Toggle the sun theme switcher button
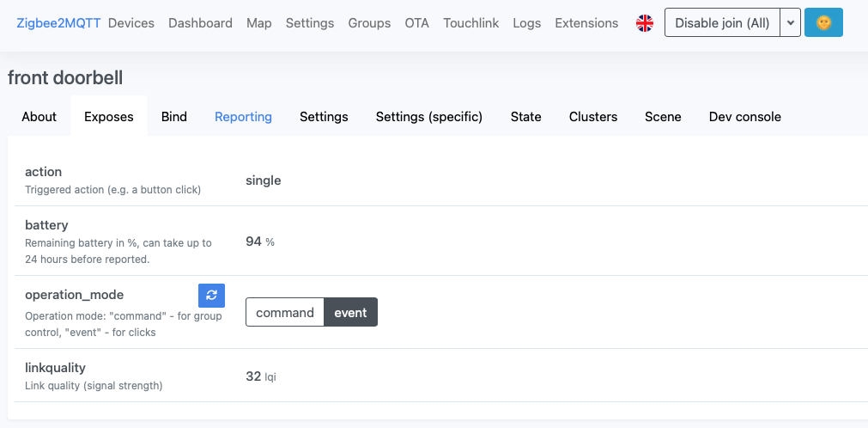This screenshot has height=428, width=868. [823, 23]
